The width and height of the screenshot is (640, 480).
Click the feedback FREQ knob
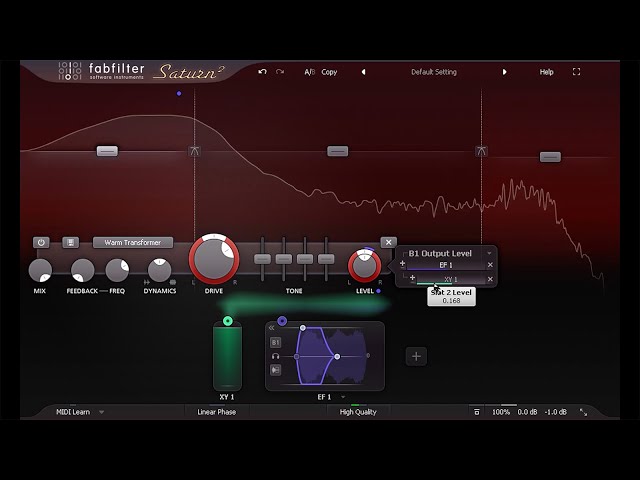117,270
